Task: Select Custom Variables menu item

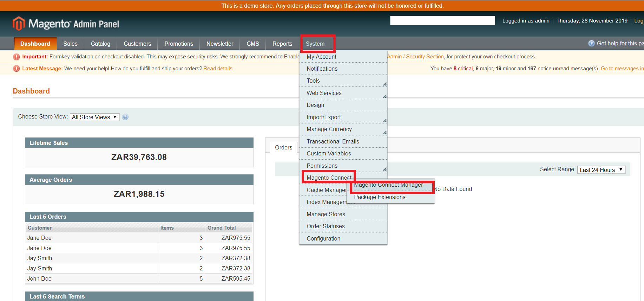Action: coord(343,153)
